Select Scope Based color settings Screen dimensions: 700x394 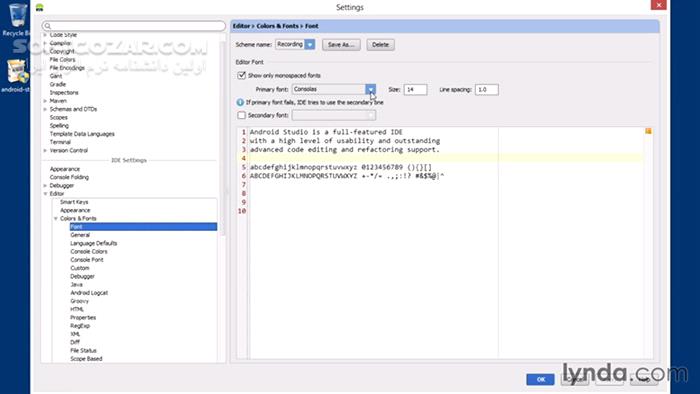point(86,359)
